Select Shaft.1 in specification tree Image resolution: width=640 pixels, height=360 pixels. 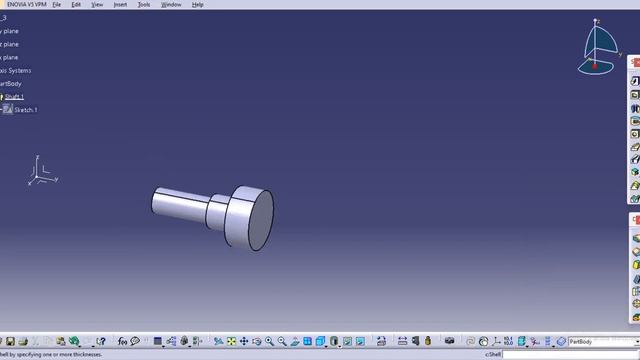(14, 97)
